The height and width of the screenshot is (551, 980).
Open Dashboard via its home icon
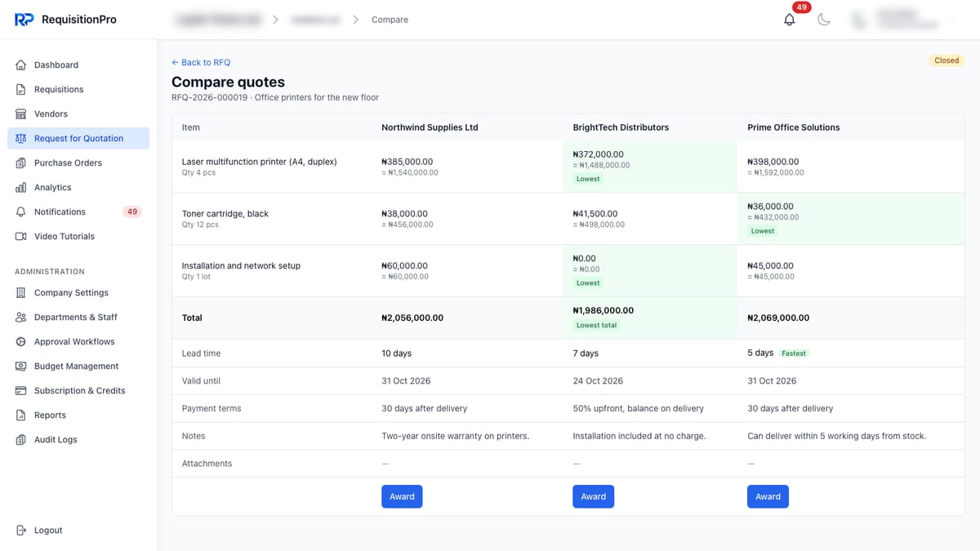[21, 64]
